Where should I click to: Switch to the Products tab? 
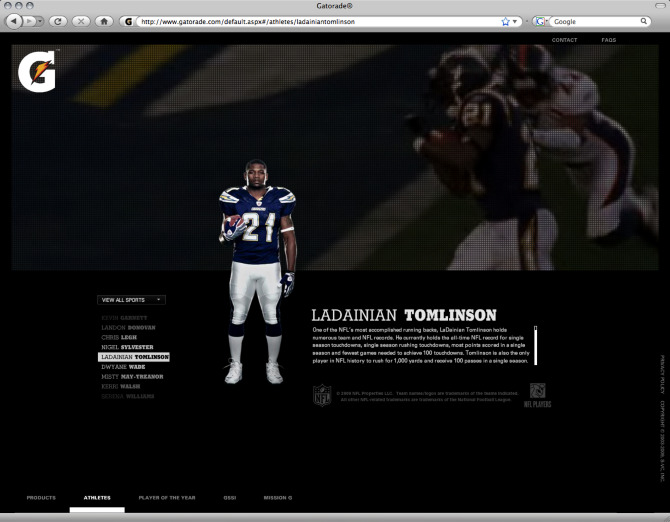[x=41, y=497]
